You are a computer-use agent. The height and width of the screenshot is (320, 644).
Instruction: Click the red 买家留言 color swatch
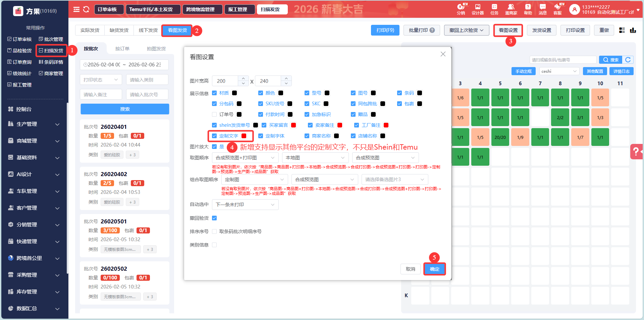tap(293, 125)
